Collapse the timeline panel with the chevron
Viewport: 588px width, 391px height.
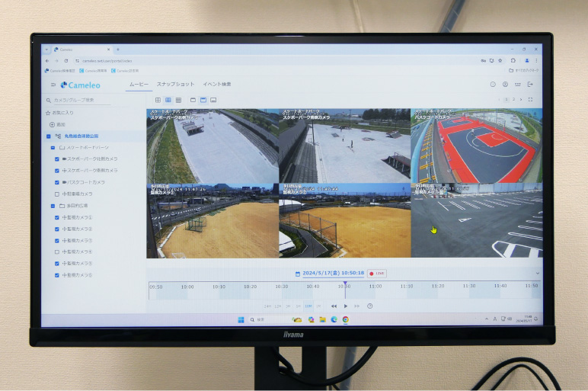click(x=537, y=273)
